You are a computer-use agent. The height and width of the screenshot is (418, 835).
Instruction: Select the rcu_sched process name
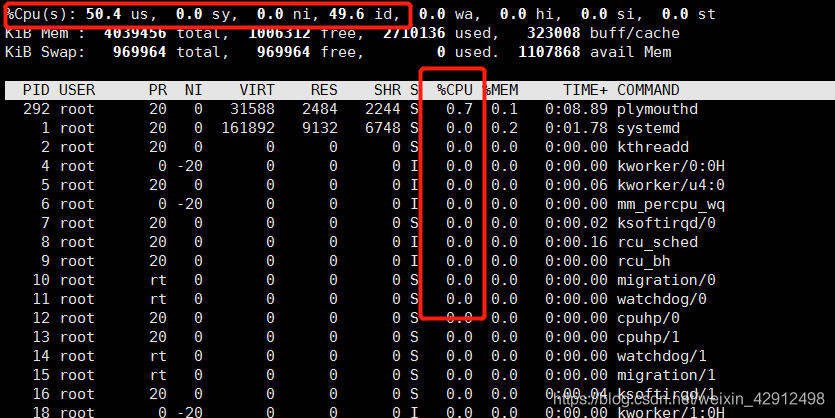click(x=657, y=242)
